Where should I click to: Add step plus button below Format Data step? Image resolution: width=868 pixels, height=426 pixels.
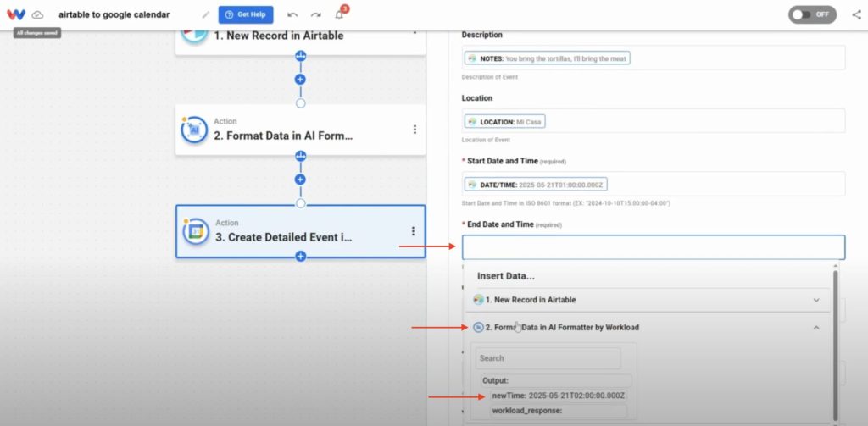click(301, 180)
